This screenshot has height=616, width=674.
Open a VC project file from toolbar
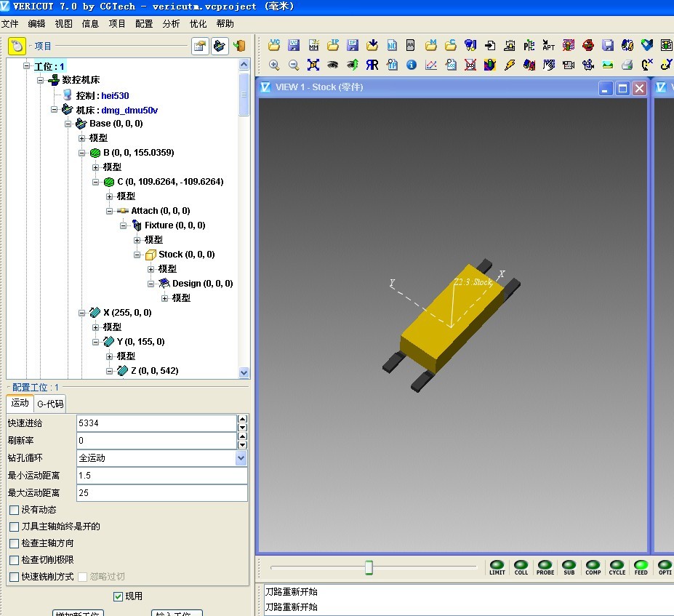tap(274, 45)
